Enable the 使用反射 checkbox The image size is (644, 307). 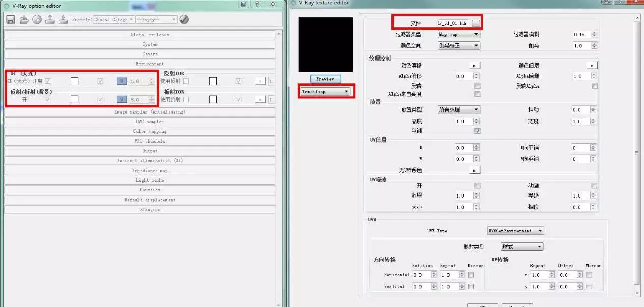click(186, 81)
